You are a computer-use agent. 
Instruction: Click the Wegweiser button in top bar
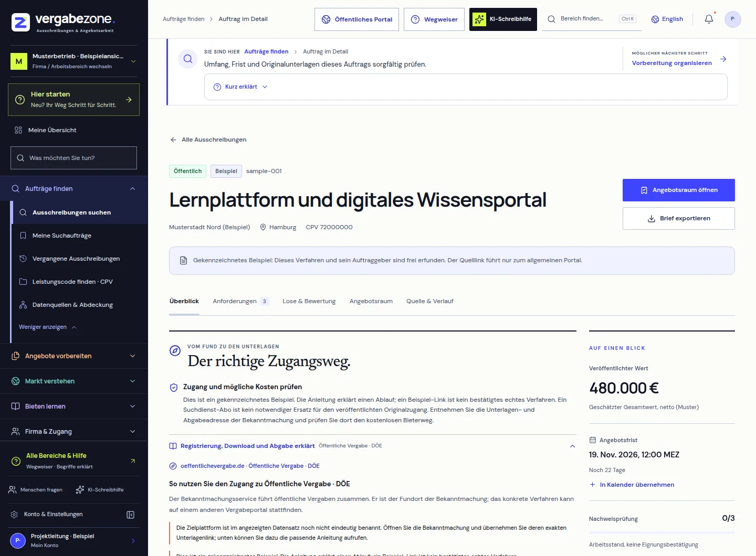coord(434,19)
